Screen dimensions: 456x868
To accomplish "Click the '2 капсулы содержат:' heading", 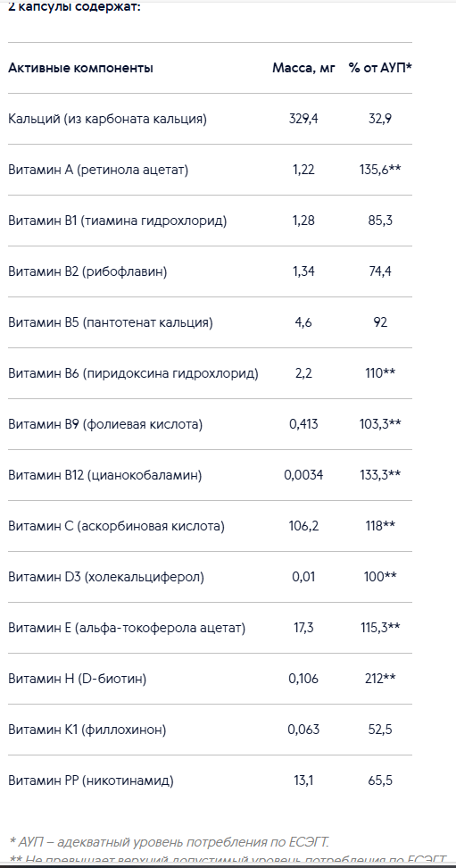I will (x=74, y=7).
